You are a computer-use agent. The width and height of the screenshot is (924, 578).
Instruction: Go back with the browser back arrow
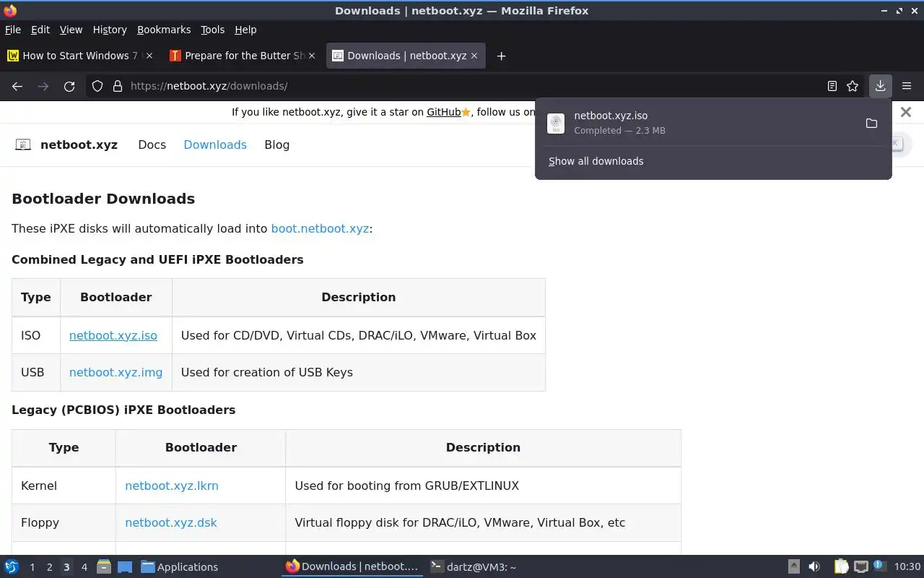[x=17, y=86]
